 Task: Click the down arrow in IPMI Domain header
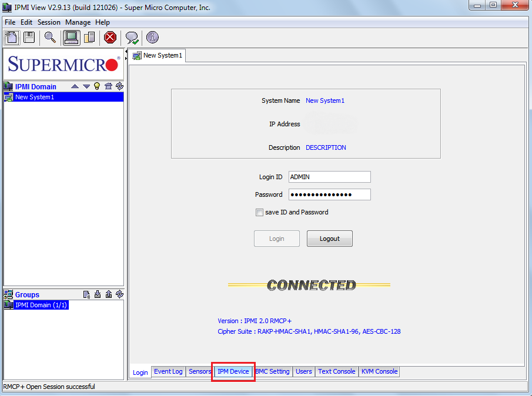[86, 86]
